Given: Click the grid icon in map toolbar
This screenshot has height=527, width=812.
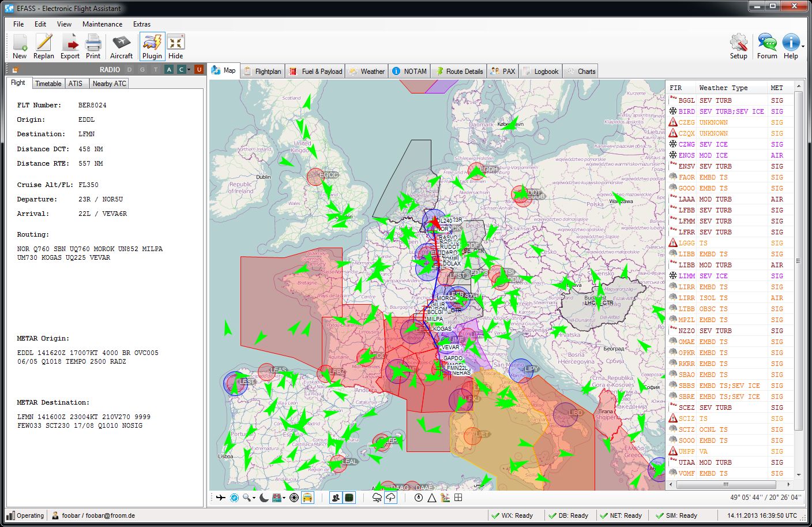Looking at the screenshot, I should [x=458, y=498].
